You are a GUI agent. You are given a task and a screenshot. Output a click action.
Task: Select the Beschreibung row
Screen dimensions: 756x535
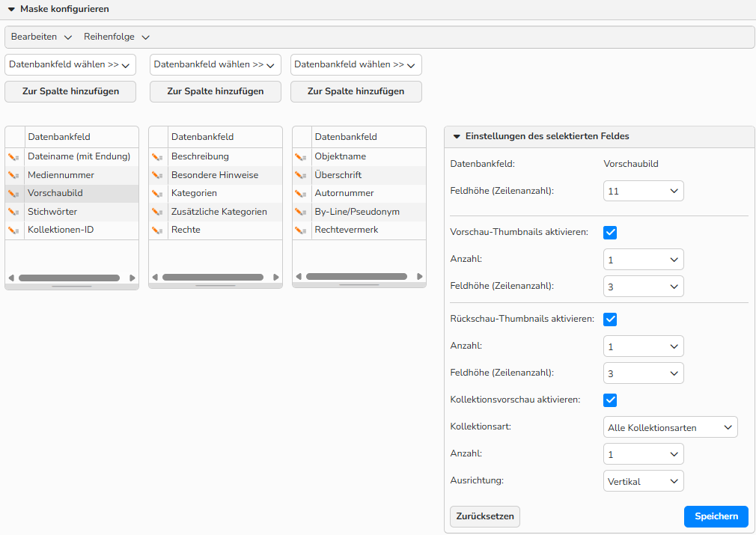tap(216, 157)
